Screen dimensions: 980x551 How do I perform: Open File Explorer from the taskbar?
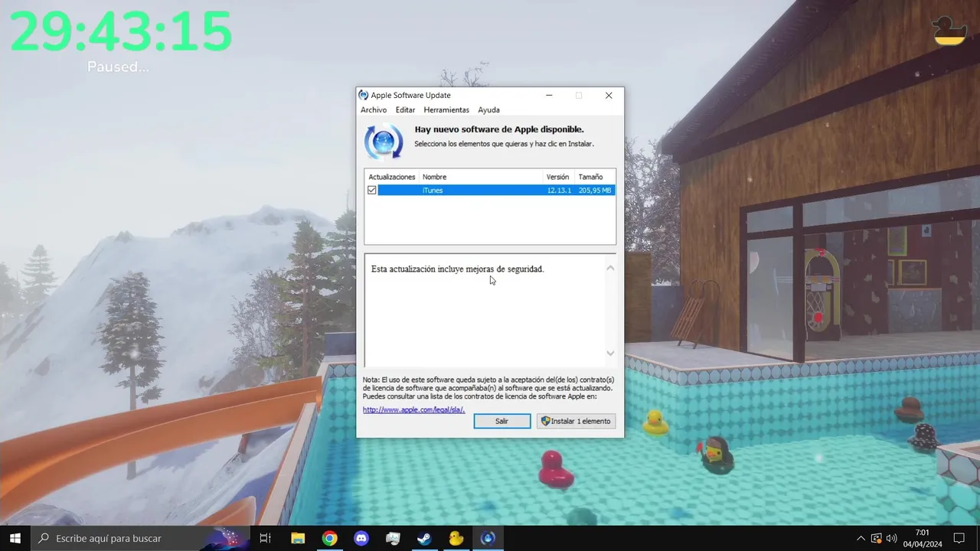(x=298, y=538)
